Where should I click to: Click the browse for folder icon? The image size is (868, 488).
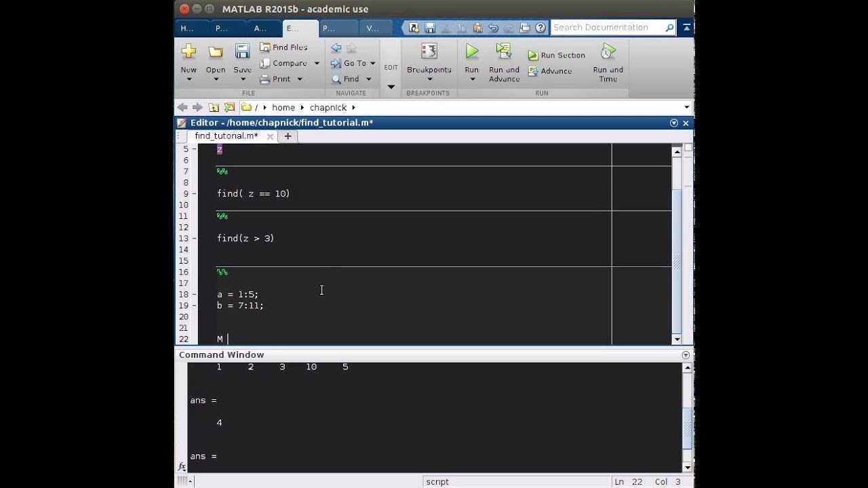(x=229, y=107)
